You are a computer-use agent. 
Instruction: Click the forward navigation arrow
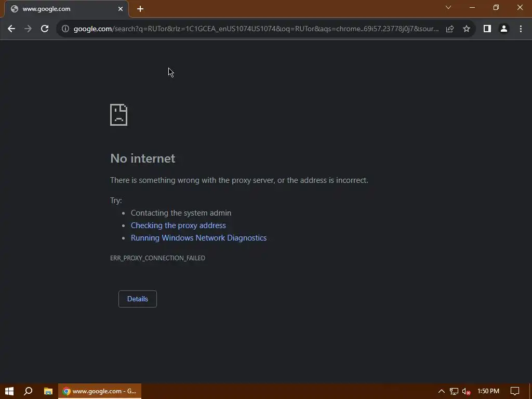point(28,29)
